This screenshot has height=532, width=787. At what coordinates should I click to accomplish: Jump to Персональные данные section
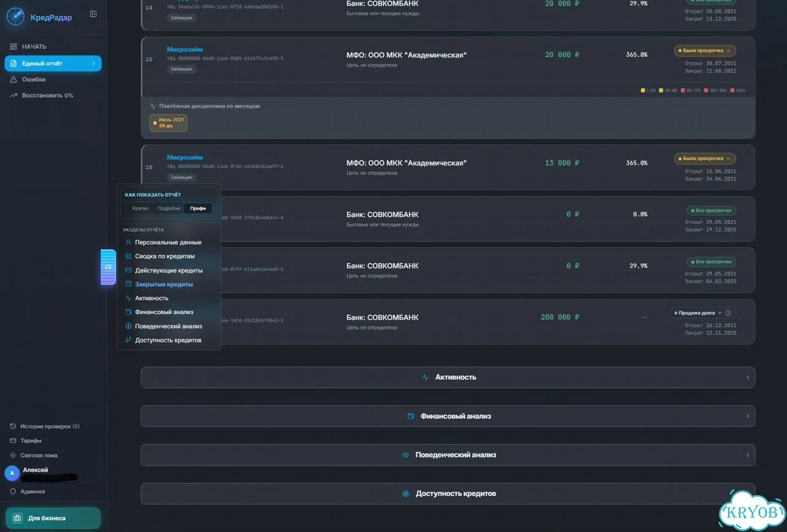pos(169,242)
